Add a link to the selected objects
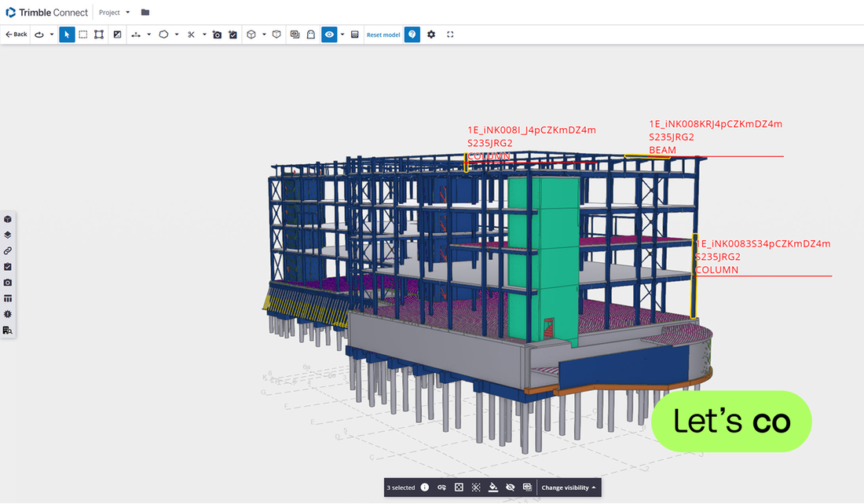Image resolution: width=864 pixels, height=504 pixels. (x=442, y=488)
